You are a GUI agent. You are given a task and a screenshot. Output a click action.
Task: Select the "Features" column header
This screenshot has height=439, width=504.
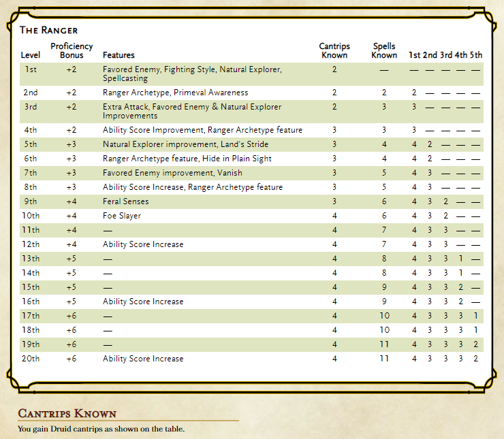119,55
